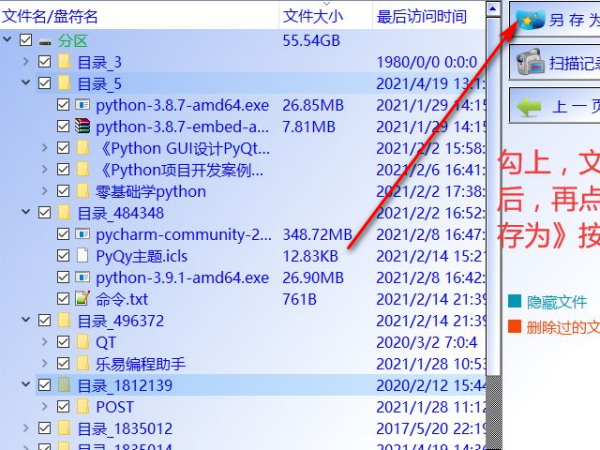600x450 pixels.
Task: Expand the 目录_1835012 folder
Action: [x=26, y=428]
